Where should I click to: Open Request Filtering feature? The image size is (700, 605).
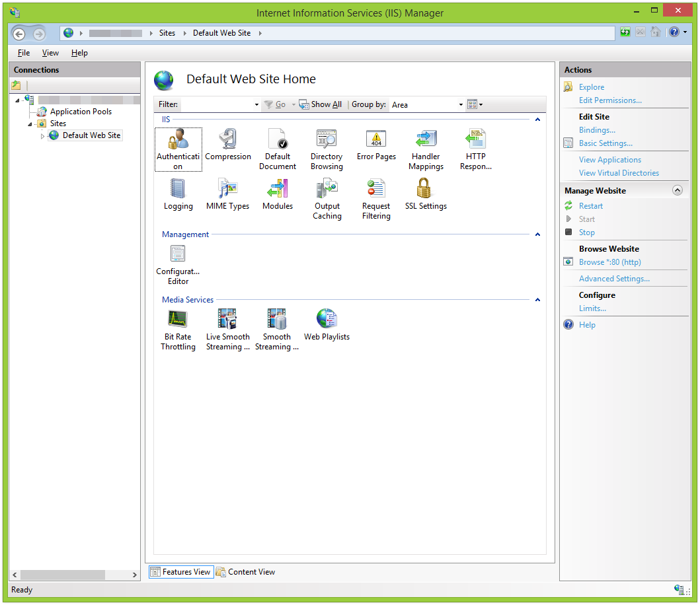[x=376, y=199]
